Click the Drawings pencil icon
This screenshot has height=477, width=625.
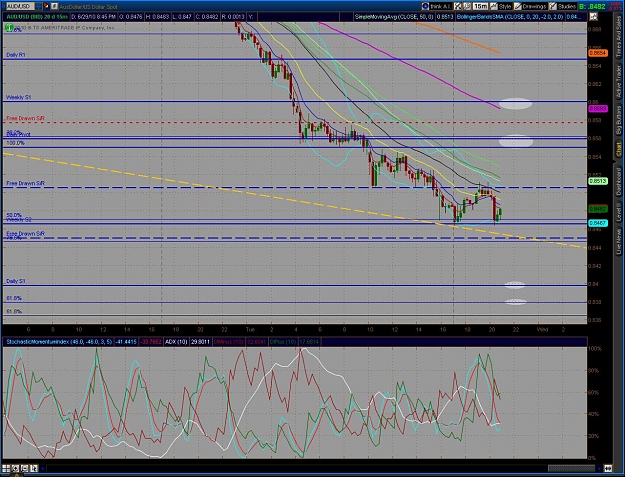click(x=518, y=6)
